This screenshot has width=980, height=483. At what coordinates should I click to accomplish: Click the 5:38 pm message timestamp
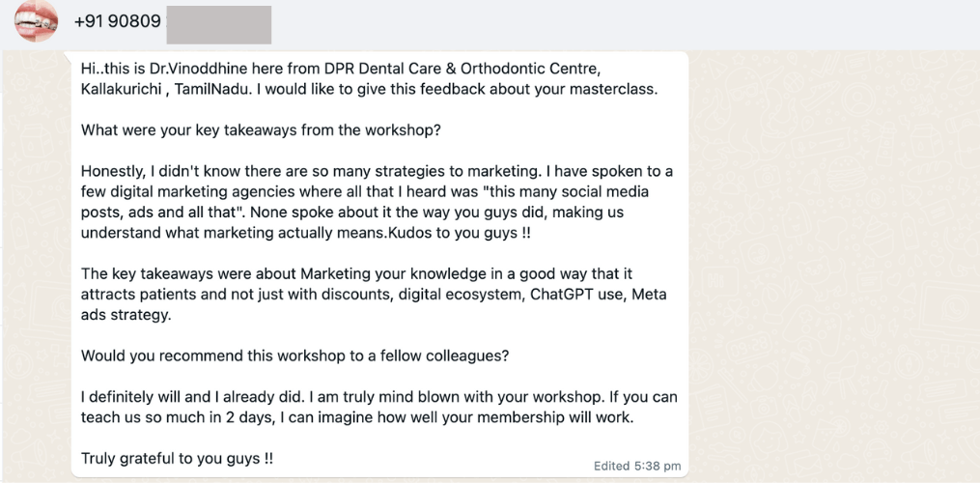pyautogui.click(x=658, y=466)
